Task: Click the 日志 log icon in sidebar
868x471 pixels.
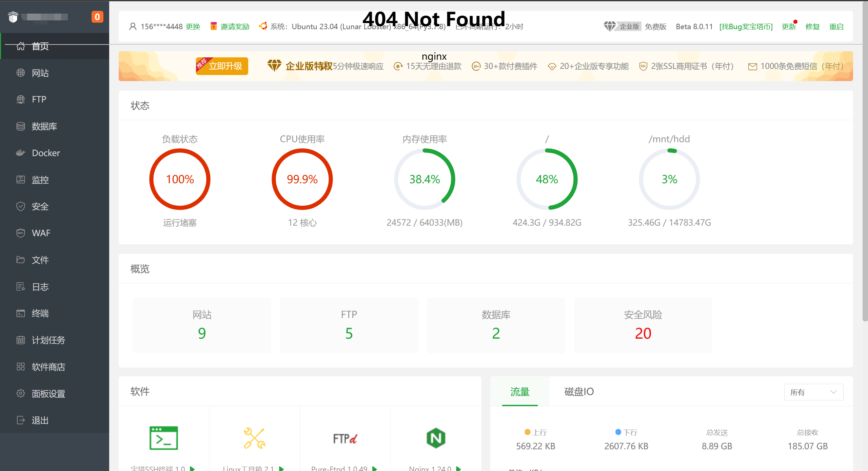Action: click(21, 287)
